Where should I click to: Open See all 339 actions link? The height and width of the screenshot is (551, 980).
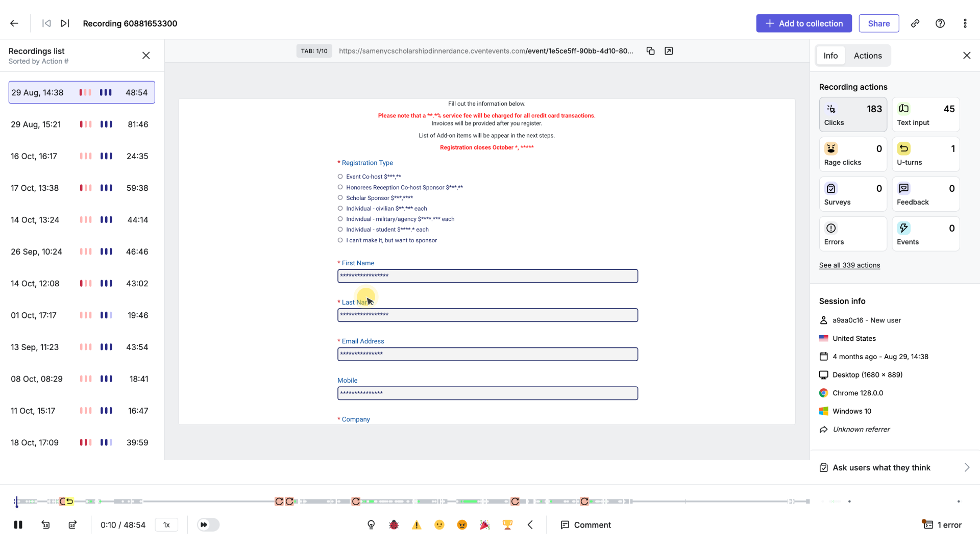(x=849, y=265)
